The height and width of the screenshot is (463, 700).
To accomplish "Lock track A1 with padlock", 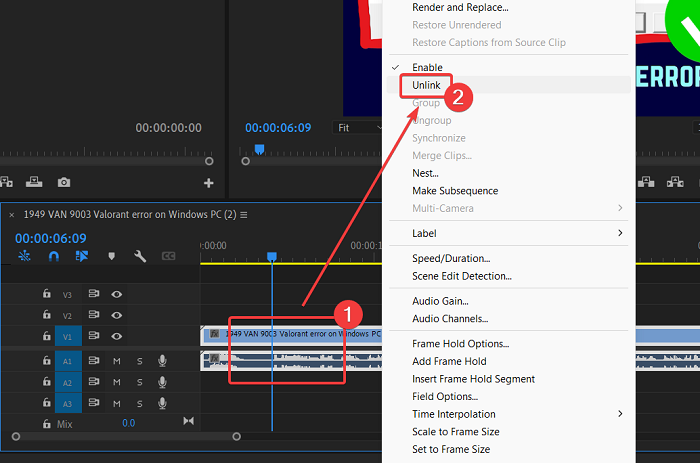I will tap(46, 360).
